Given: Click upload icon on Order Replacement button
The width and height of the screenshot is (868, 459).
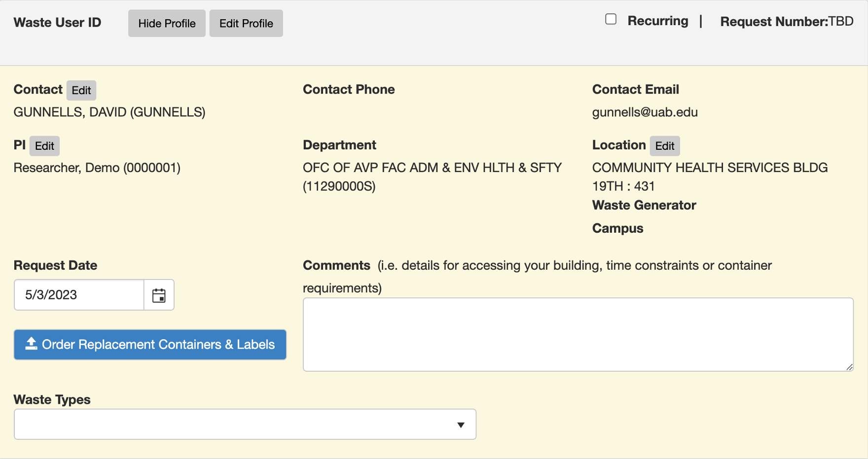Looking at the screenshot, I should pos(31,344).
